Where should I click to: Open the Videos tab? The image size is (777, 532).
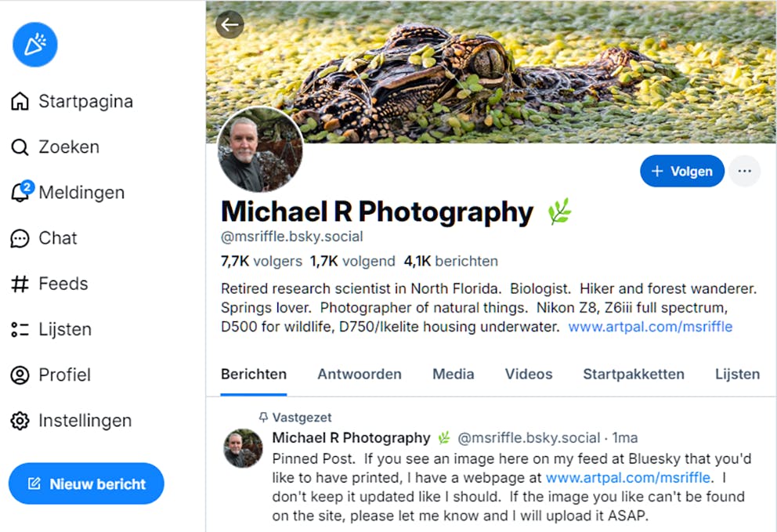click(529, 374)
